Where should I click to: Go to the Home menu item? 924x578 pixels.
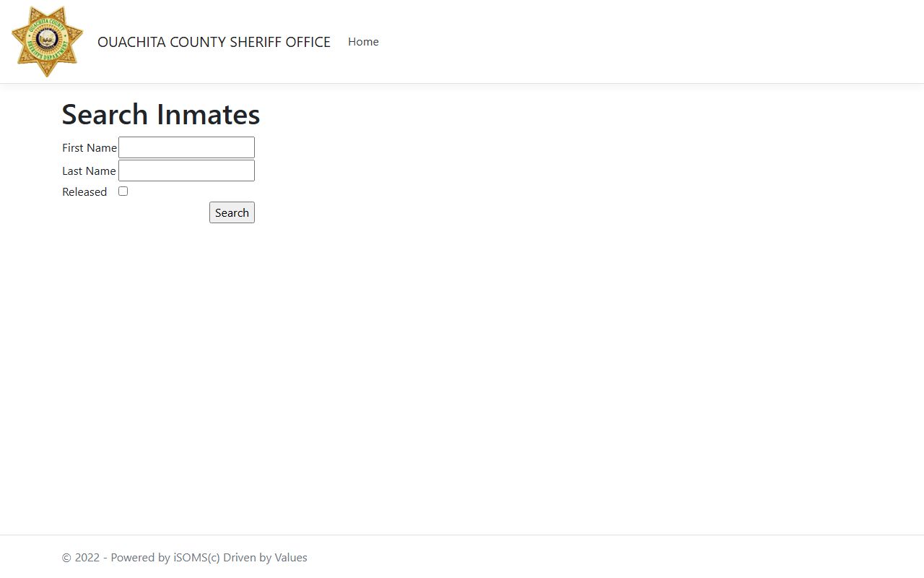click(x=363, y=42)
